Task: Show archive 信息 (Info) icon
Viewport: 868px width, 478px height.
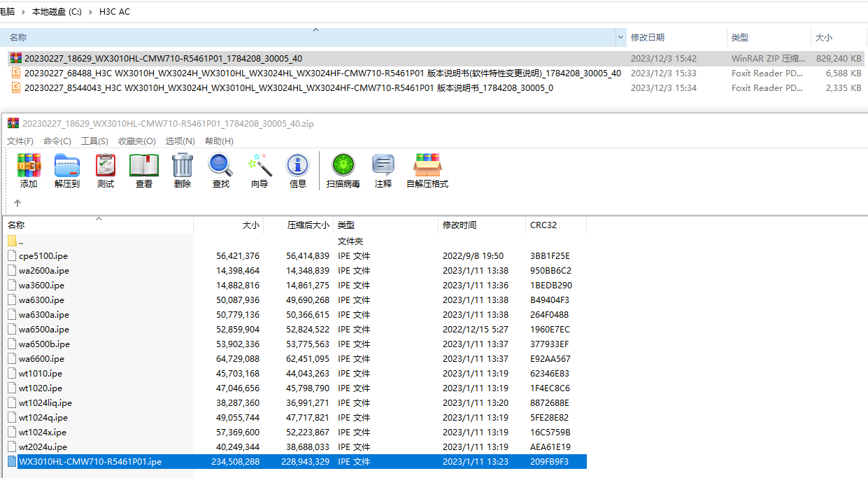Action: tap(298, 170)
